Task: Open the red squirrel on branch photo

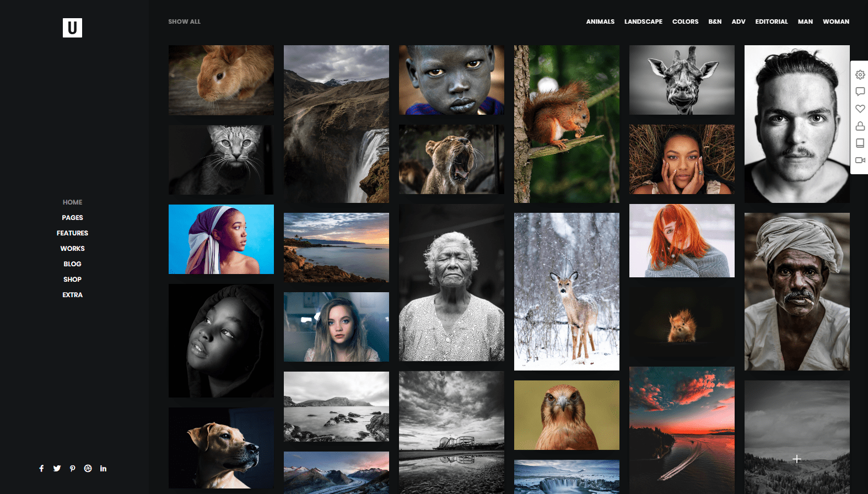Action: (567, 124)
